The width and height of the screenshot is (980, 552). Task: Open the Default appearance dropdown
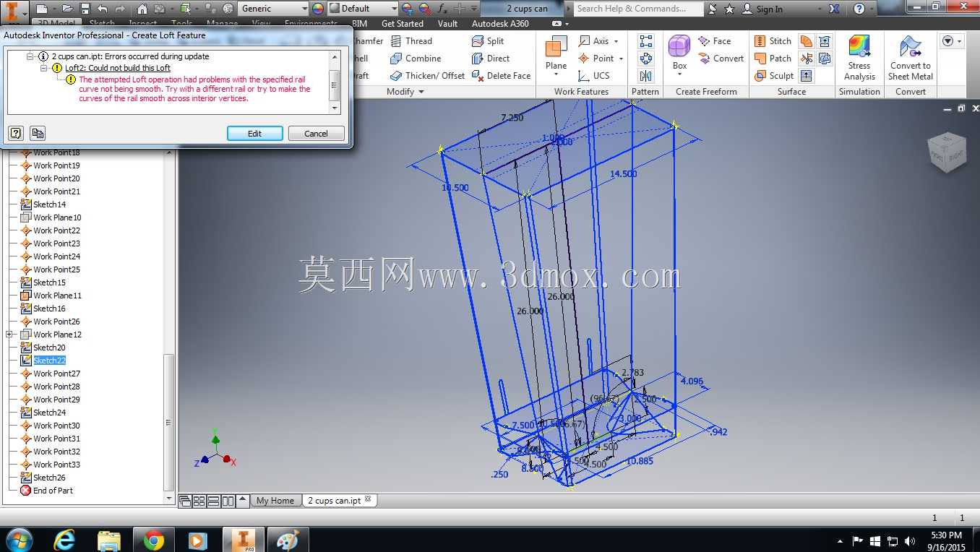(x=363, y=9)
